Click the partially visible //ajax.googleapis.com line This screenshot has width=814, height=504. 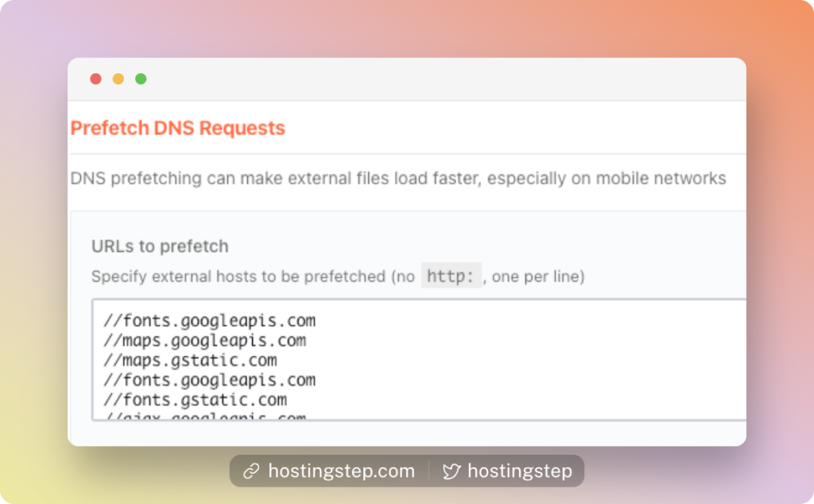(204, 416)
